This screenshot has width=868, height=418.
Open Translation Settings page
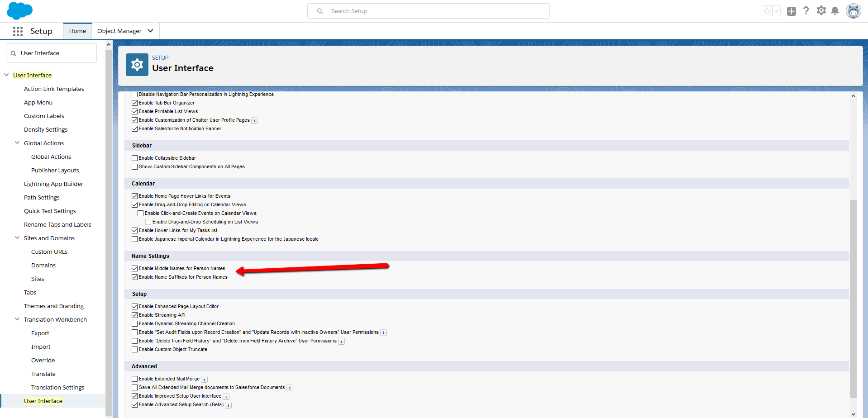58,388
